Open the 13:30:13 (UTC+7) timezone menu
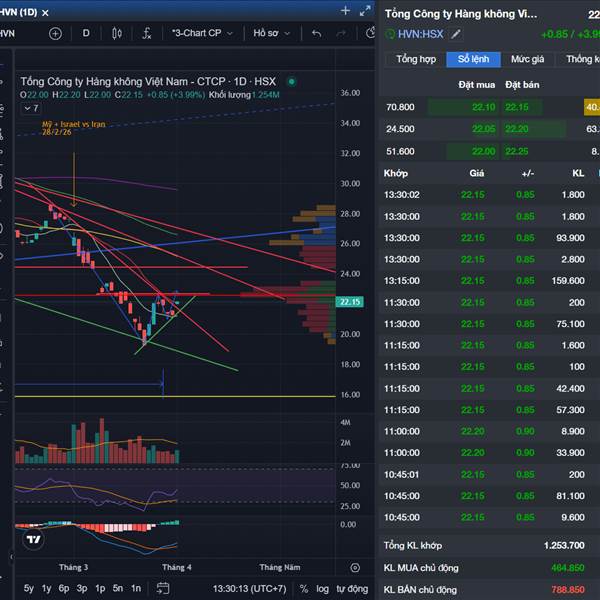The width and height of the screenshot is (600, 600). (x=249, y=589)
